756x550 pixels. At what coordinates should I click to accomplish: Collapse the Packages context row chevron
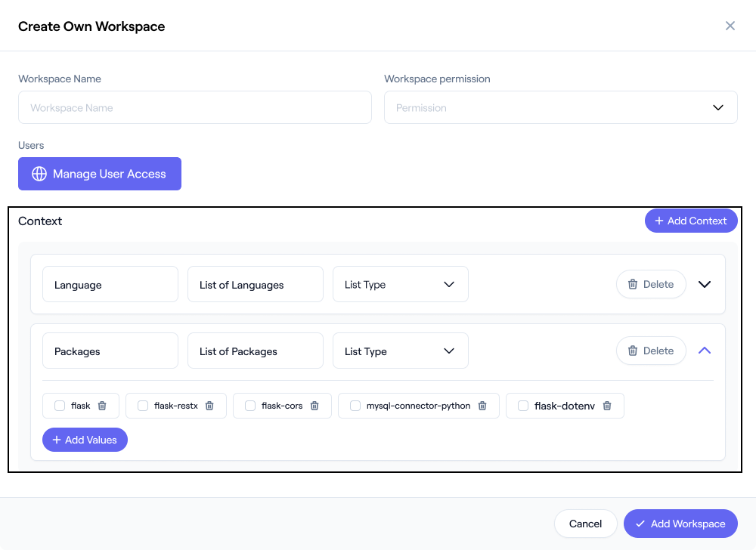point(705,351)
